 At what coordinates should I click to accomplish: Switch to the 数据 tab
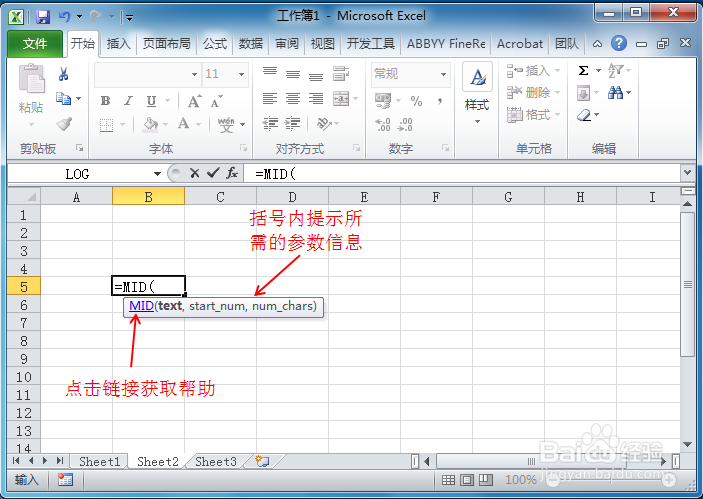tap(251, 44)
